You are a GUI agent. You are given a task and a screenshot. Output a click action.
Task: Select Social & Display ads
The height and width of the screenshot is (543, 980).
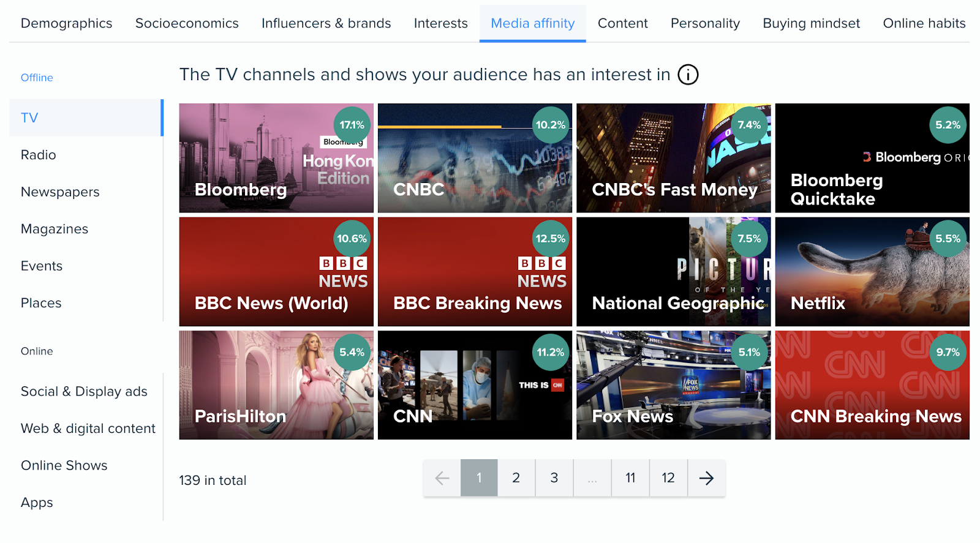tap(84, 392)
